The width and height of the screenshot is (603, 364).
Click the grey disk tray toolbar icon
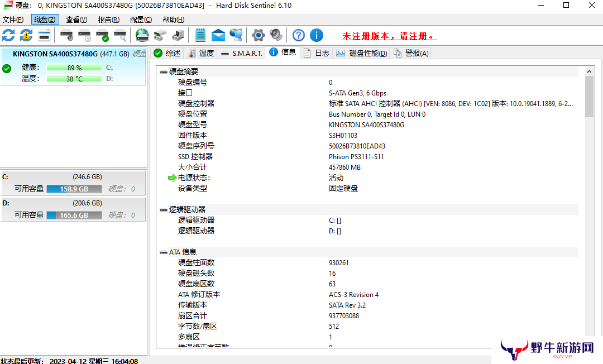[x=160, y=35]
